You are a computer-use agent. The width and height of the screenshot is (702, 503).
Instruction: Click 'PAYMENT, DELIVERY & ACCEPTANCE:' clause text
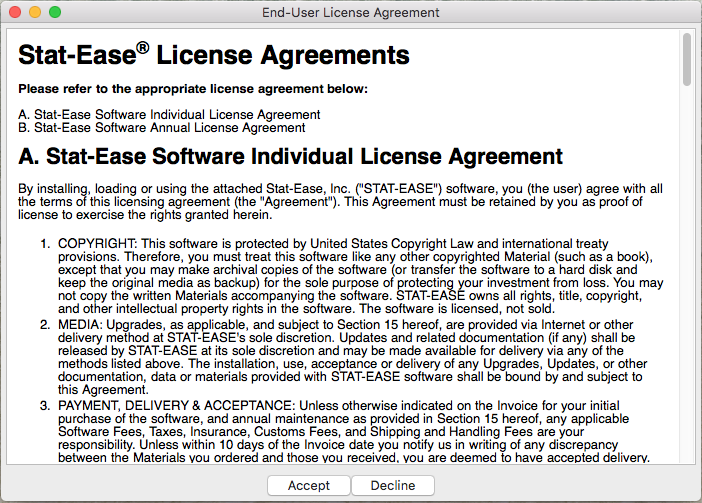point(354,431)
